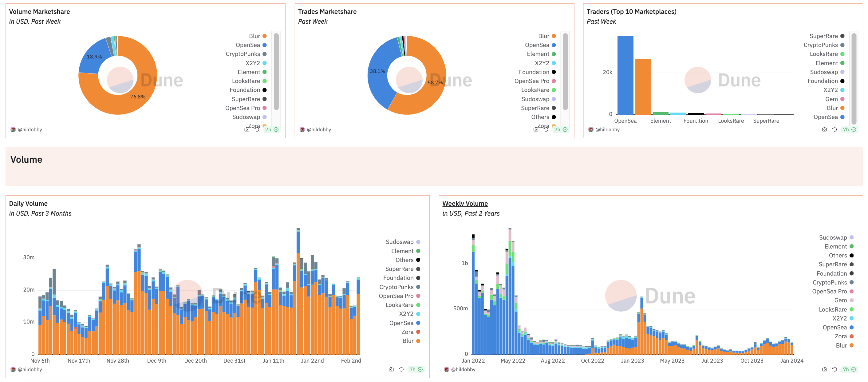This screenshot has height=382, width=868.
Task: Hide the Blur series in Weekly Volume legend
Action: coord(842,345)
